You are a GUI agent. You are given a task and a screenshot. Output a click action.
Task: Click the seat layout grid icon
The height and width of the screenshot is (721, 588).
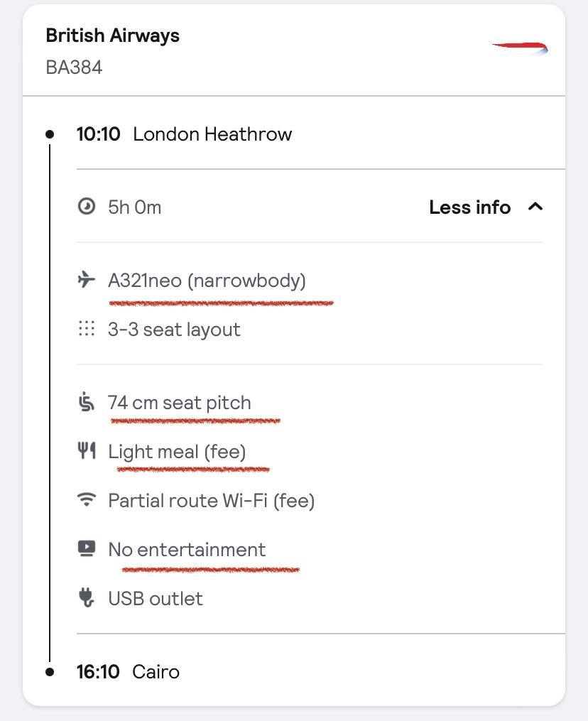pyautogui.click(x=86, y=329)
